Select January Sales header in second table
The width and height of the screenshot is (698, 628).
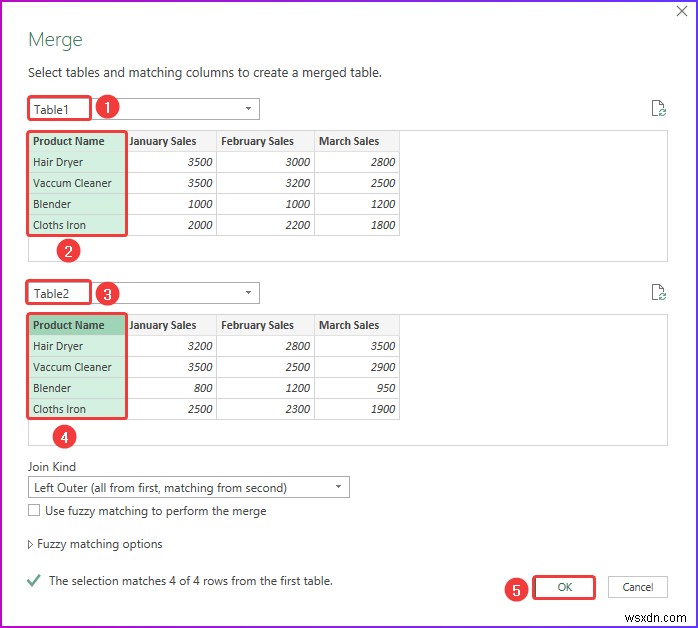click(x=162, y=325)
